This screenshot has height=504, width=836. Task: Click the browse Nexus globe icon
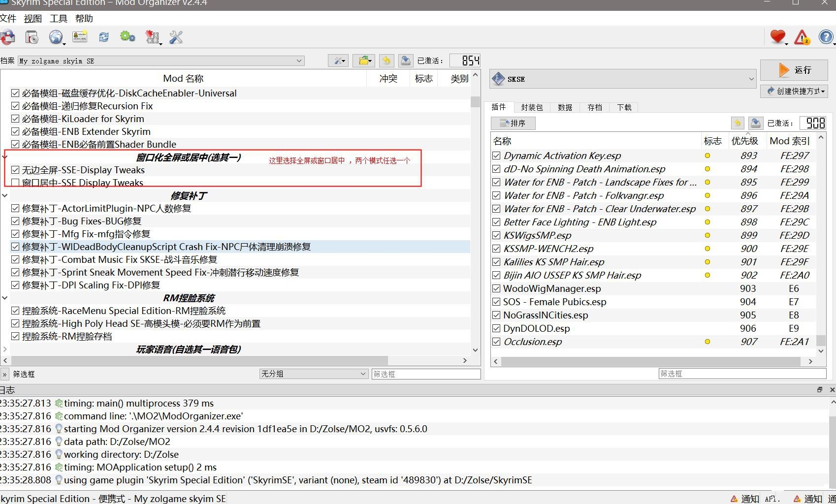56,37
